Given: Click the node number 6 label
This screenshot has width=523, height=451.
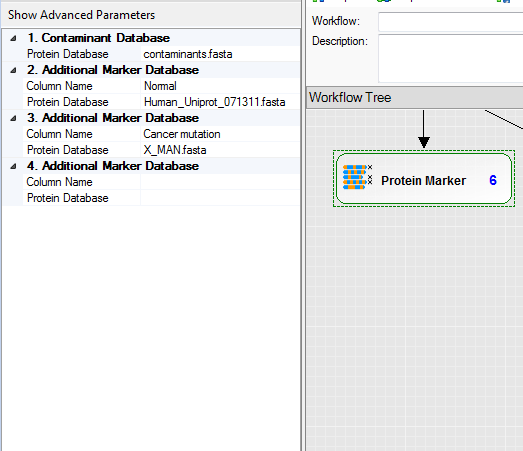Looking at the screenshot, I should (x=493, y=180).
